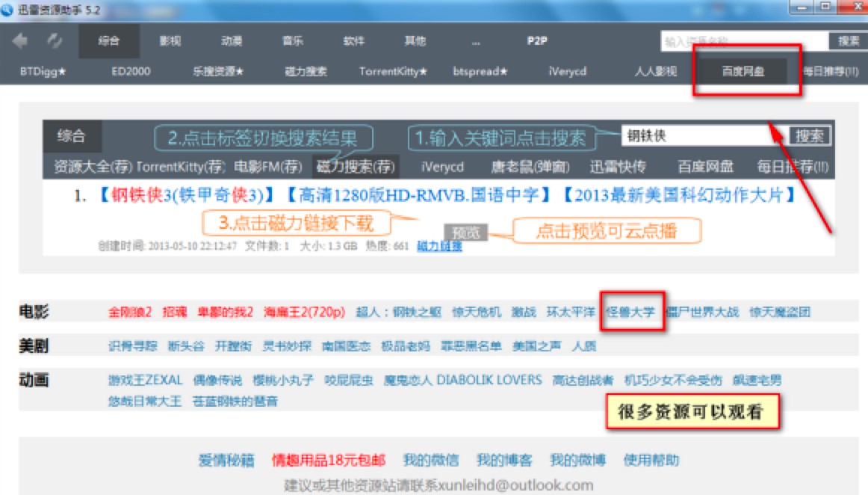Switch to the 软件 tab
The image size is (868, 495).
(352, 41)
